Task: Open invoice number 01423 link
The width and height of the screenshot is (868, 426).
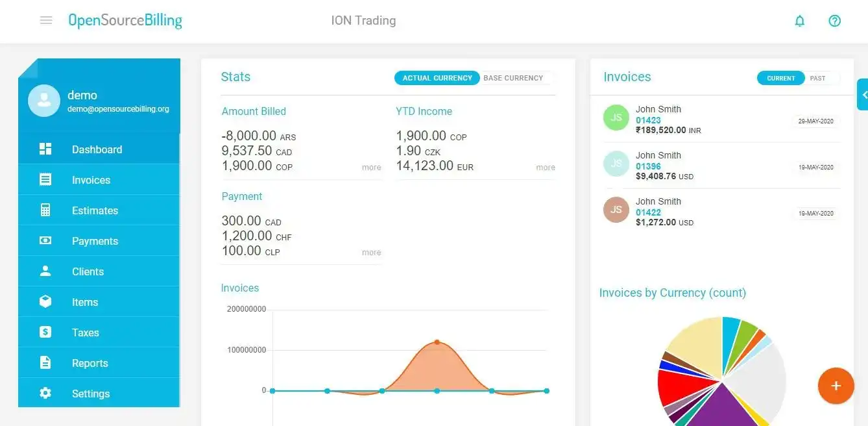Action: tap(648, 120)
